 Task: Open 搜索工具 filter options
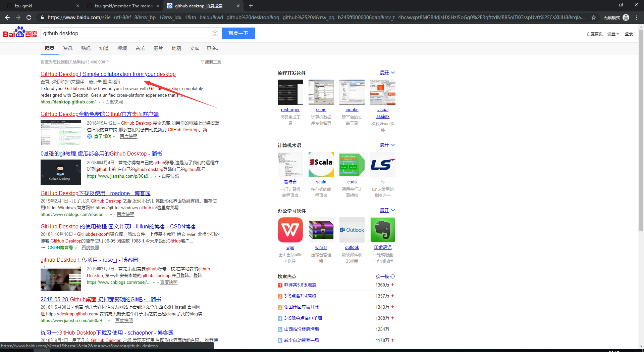(213, 62)
